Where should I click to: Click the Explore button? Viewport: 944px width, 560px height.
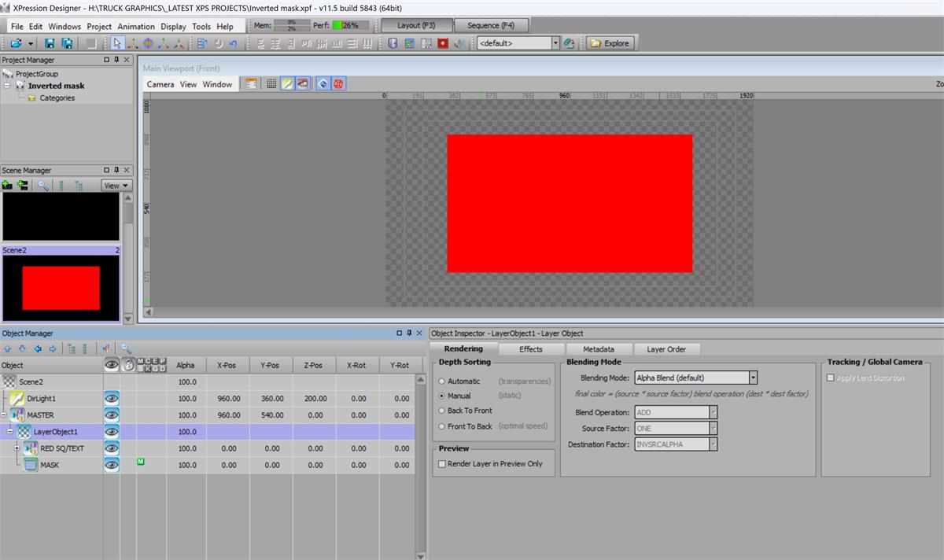610,43
